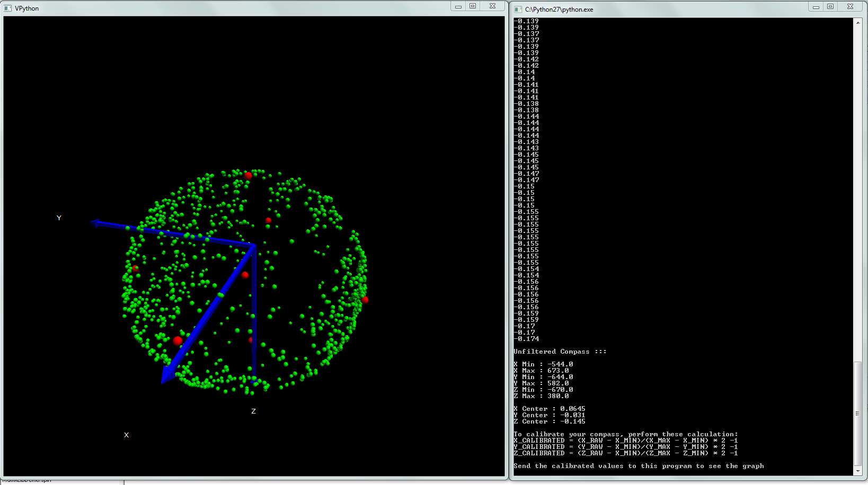The height and width of the screenshot is (485, 868).
Task: Click the console scrollbar up arrow
Action: tap(858, 22)
